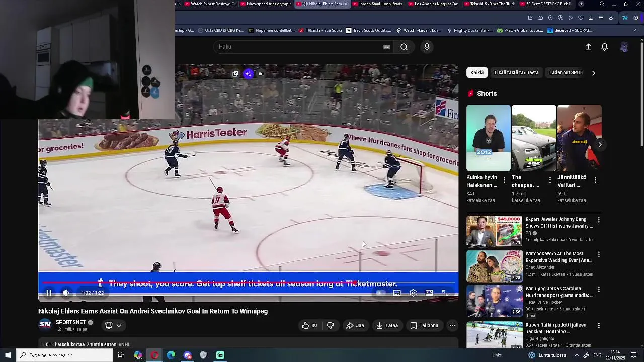Open the Travis Scott Outfits bookmark
Screen dimensions: 644x362
pyautogui.click(x=368, y=30)
